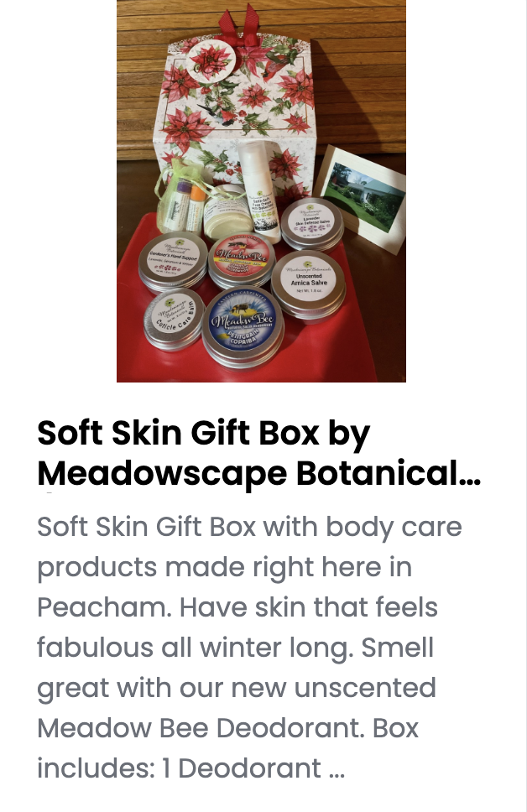
Task: Click the red Meadow Bee deodorant tin
Action: (x=241, y=259)
